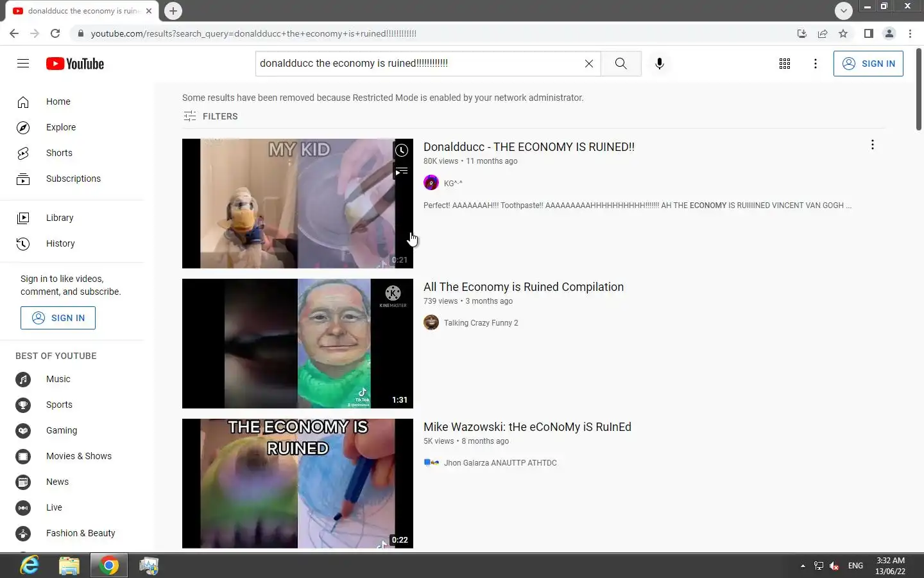
Task: Add Donaldducc video to queue
Action: click(402, 171)
